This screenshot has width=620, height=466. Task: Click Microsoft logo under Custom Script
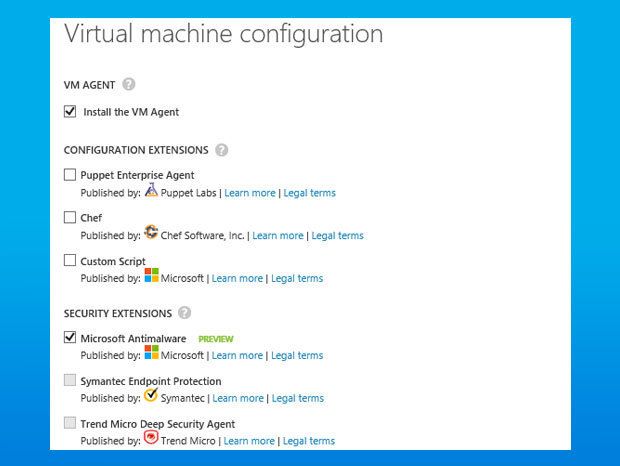[x=151, y=275]
